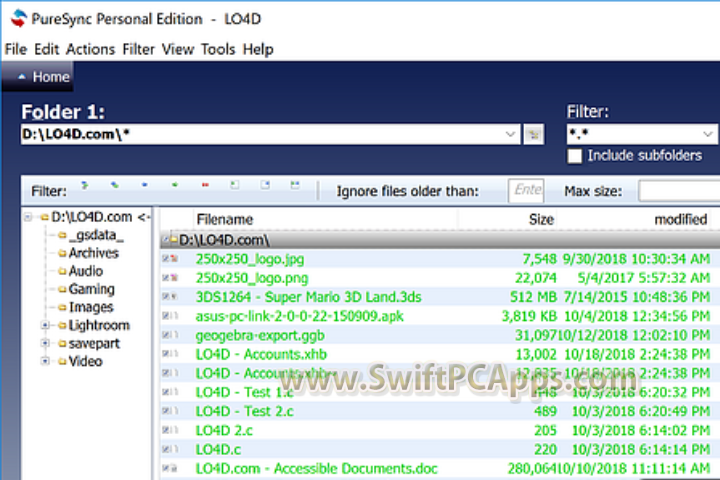This screenshot has width=720, height=480.
Task: Click the Ignore files older than field
Action: (526, 191)
